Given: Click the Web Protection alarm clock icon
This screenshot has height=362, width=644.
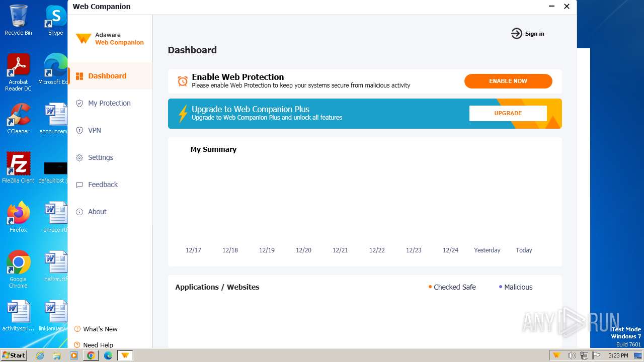Looking at the screenshot, I should (183, 81).
